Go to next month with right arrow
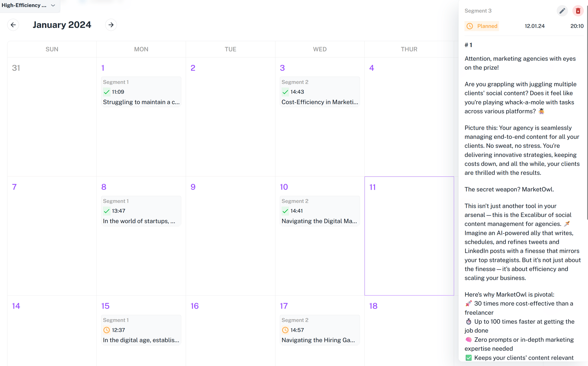The image size is (588, 366). (111, 25)
